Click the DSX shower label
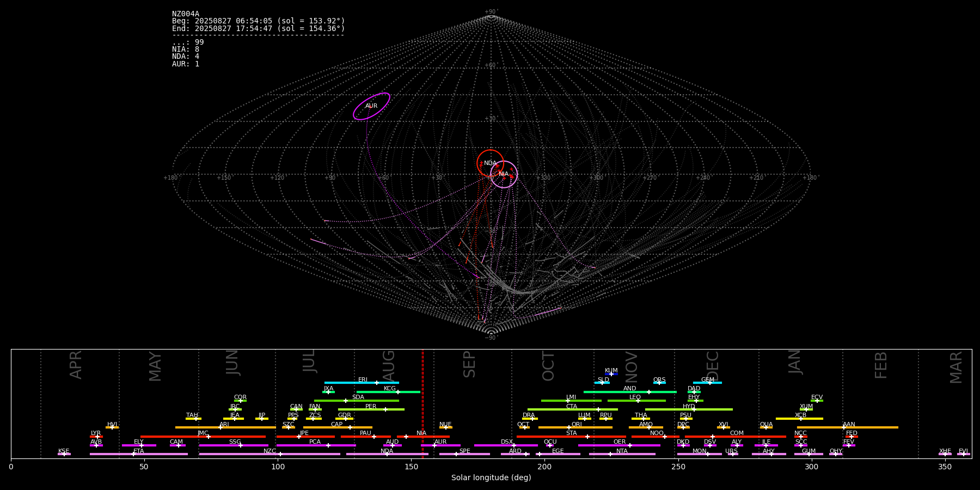Viewport: 980px width, 490px height. [x=507, y=442]
